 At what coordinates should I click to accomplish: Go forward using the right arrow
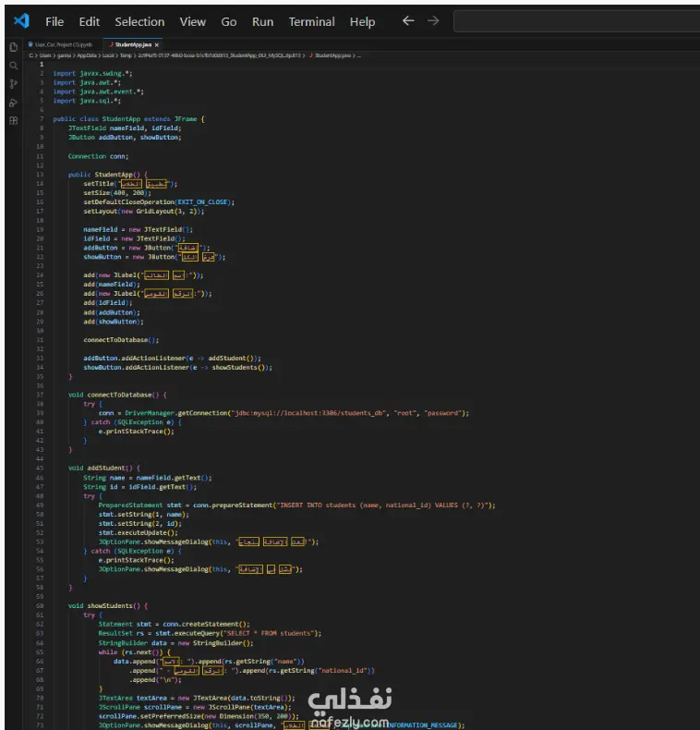433,21
